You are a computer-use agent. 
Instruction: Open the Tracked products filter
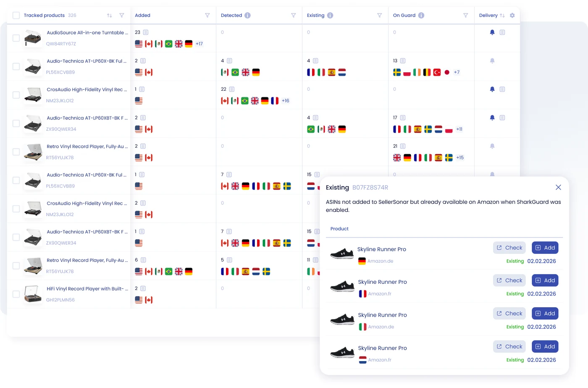[x=122, y=16]
